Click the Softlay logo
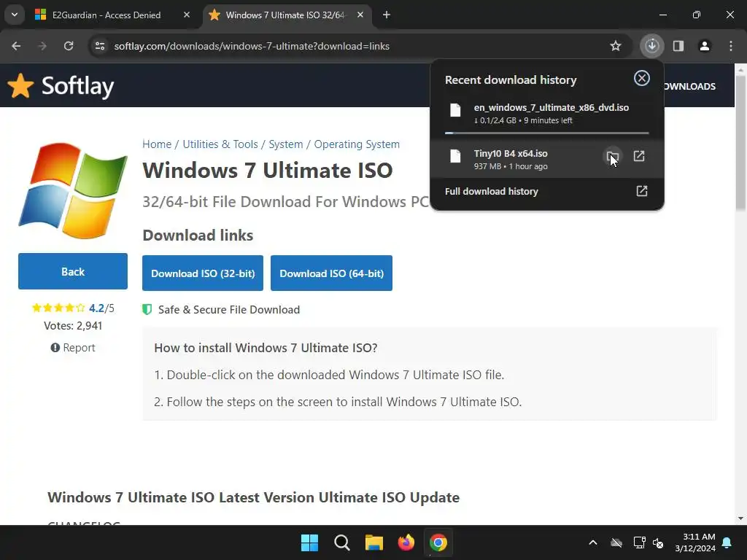 pos(61,86)
